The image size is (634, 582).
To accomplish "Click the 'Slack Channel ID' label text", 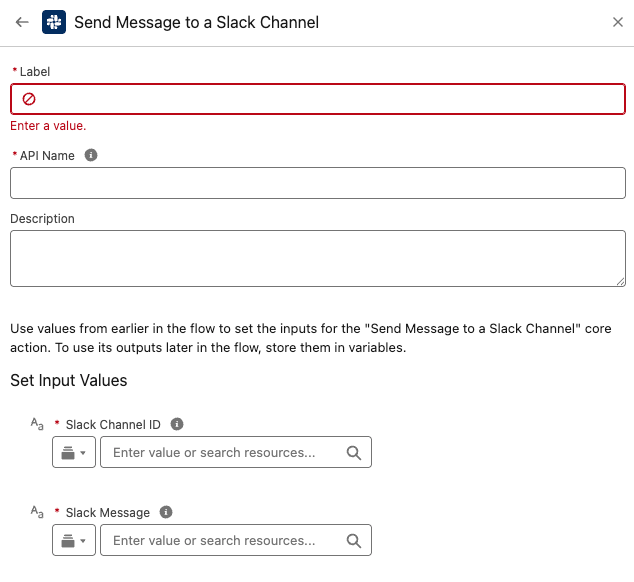I will pos(113,425).
